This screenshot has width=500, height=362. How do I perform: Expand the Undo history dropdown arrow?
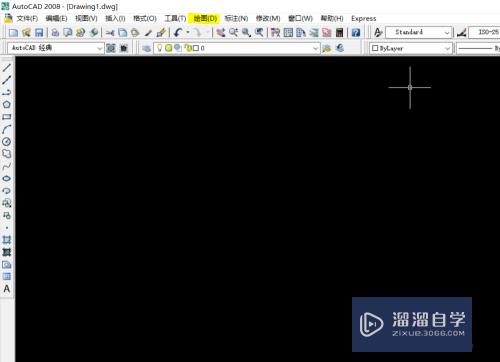[x=188, y=32]
